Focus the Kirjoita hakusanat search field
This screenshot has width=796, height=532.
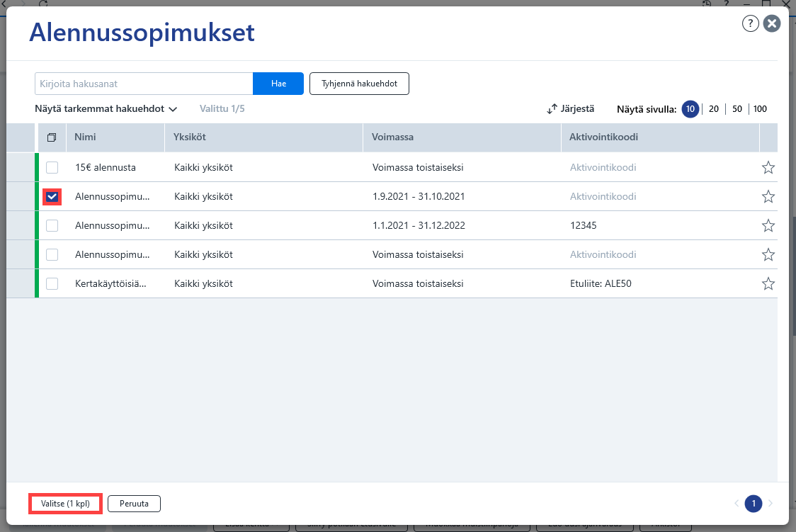pos(144,84)
